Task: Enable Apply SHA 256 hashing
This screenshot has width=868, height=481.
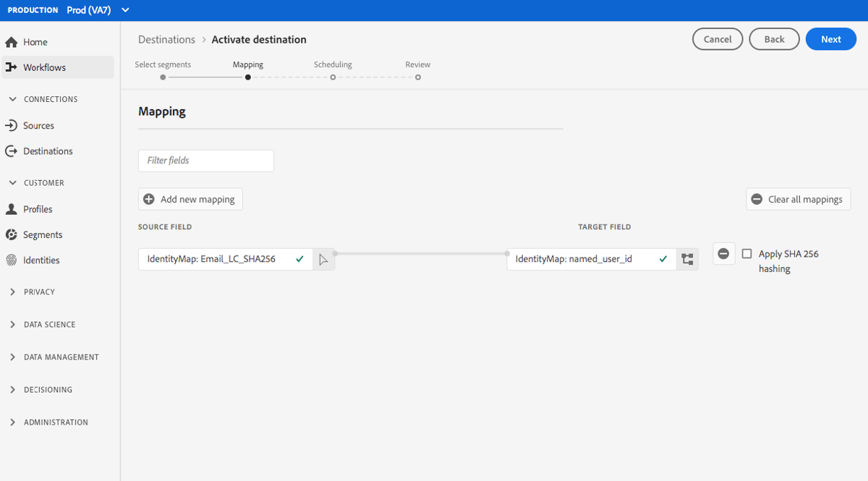Action: pos(746,253)
